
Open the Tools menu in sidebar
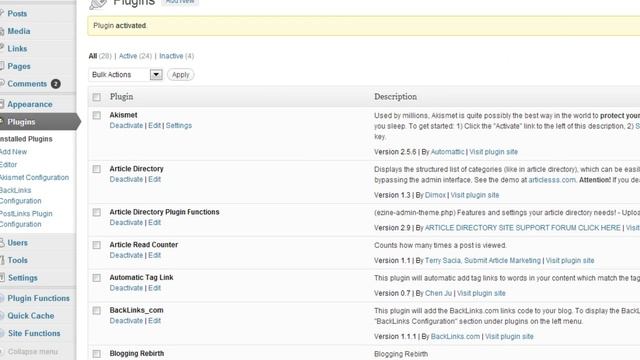tap(18, 260)
